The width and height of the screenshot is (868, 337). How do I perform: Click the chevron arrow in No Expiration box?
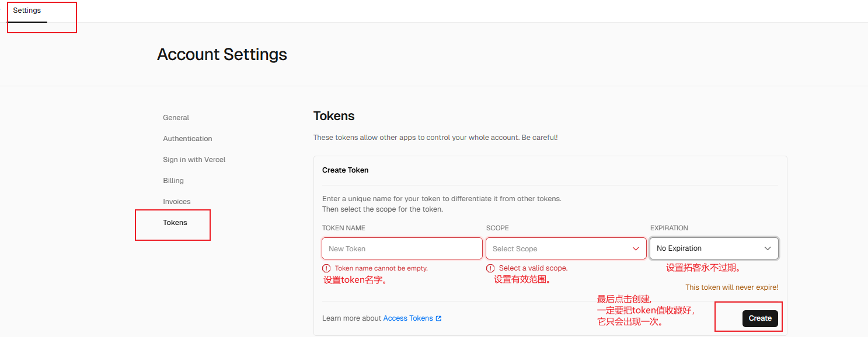768,248
